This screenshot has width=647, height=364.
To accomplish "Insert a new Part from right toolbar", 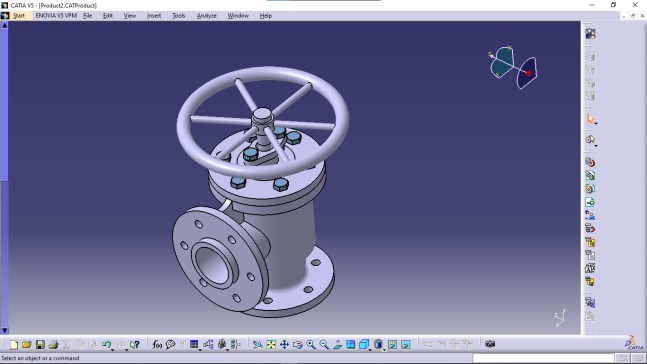I will click(x=590, y=189).
